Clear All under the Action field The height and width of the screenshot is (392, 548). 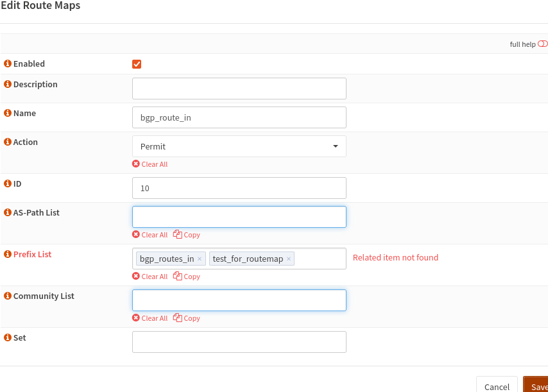150,164
